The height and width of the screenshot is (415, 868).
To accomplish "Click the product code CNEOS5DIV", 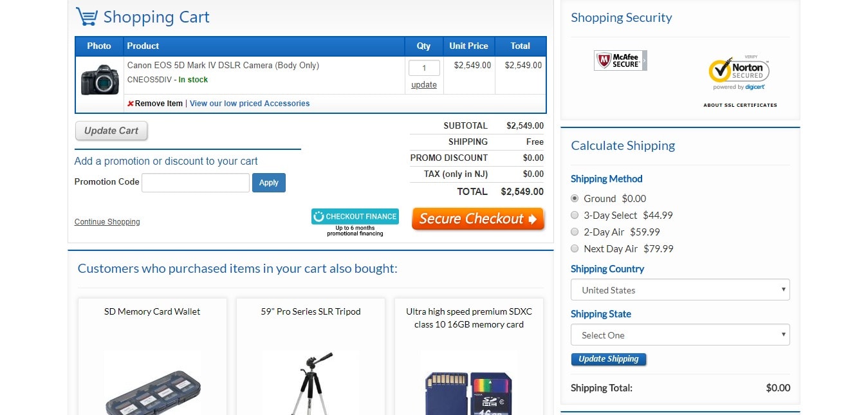I will pos(149,80).
